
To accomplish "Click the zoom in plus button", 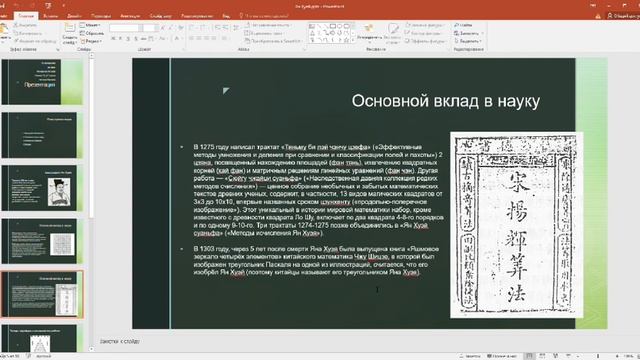I will pyautogui.click(x=617, y=356).
